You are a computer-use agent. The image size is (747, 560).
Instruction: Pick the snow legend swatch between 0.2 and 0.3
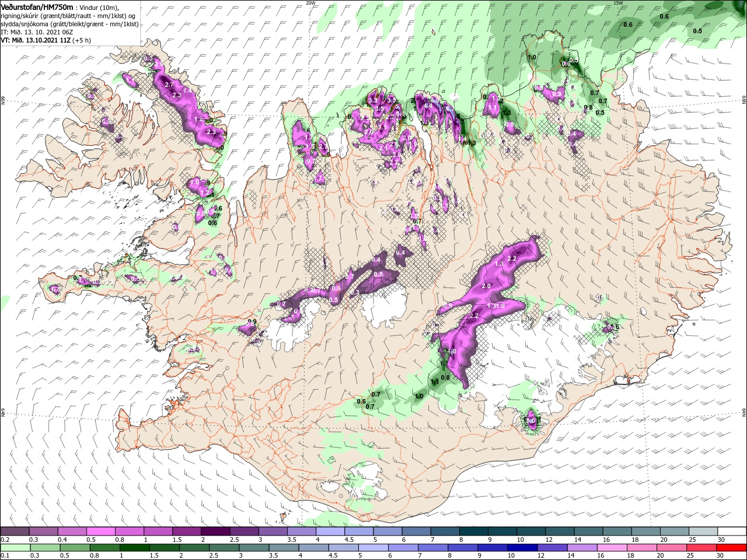[15, 531]
